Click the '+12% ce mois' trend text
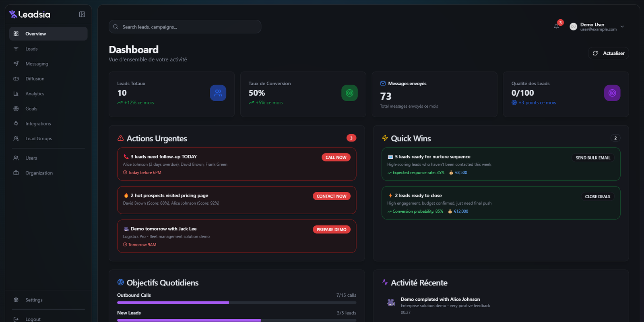This screenshot has height=322, width=644. (x=139, y=103)
